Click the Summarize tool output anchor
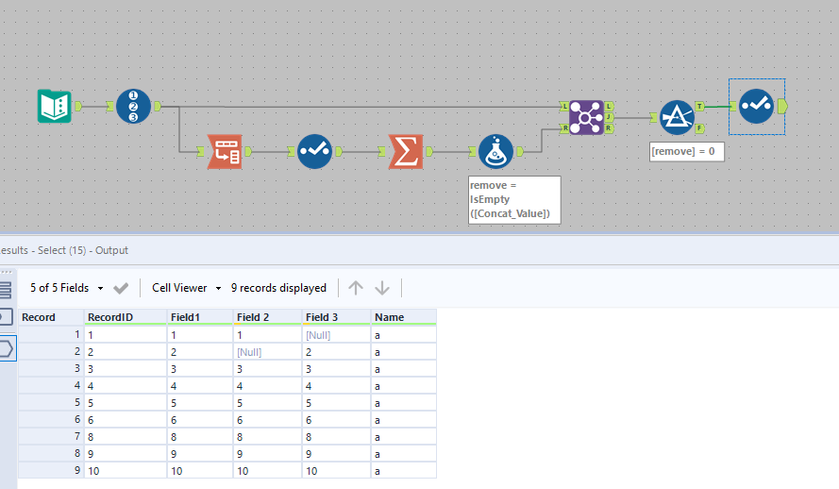The image size is (839, 489). tap(429, 151)
